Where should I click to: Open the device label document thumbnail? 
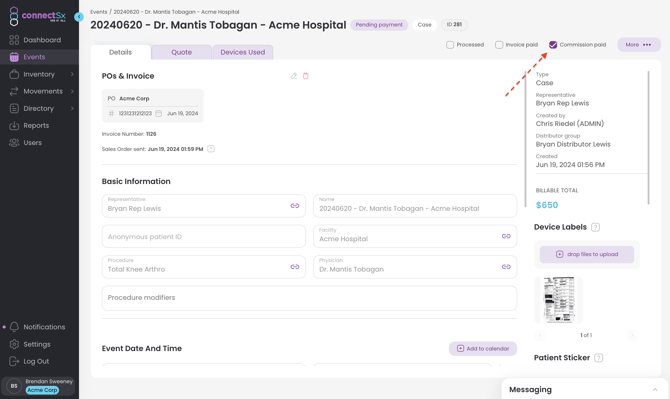(x=558, y=300)
